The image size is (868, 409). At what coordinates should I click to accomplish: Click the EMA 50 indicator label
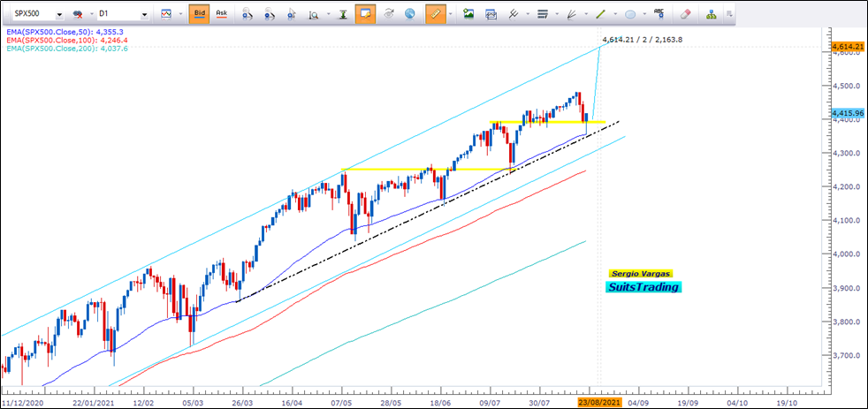[x=66, y=31]
